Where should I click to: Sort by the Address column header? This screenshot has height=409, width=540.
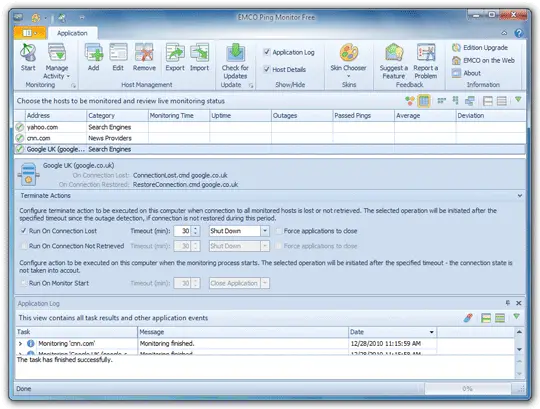click(x=55, y=115)
